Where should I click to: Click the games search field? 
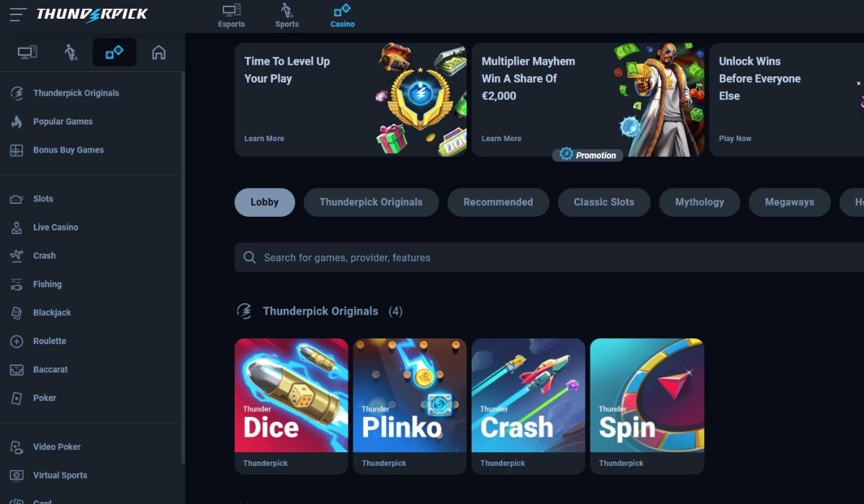549,257
